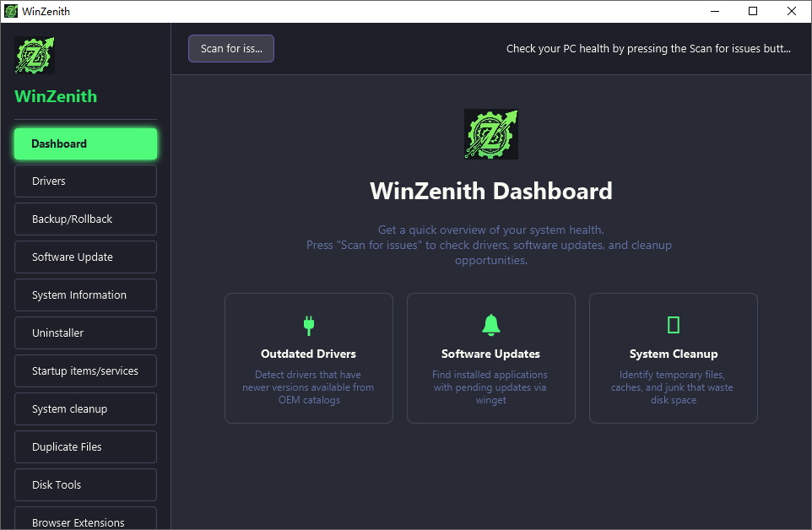Click the 'Check your PC health' status message
The width and height of the screenshot is (812, 530).
[x=648, y=49]
